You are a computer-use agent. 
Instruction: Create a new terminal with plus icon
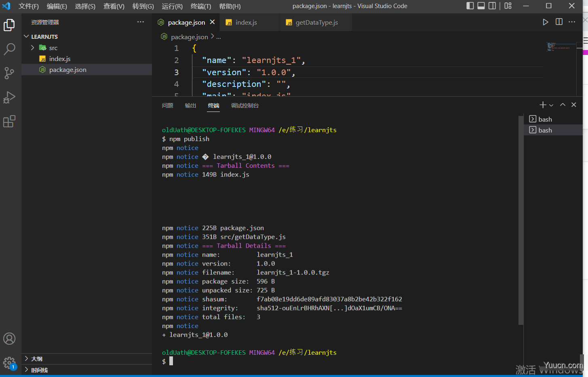(x=543, y=105)
